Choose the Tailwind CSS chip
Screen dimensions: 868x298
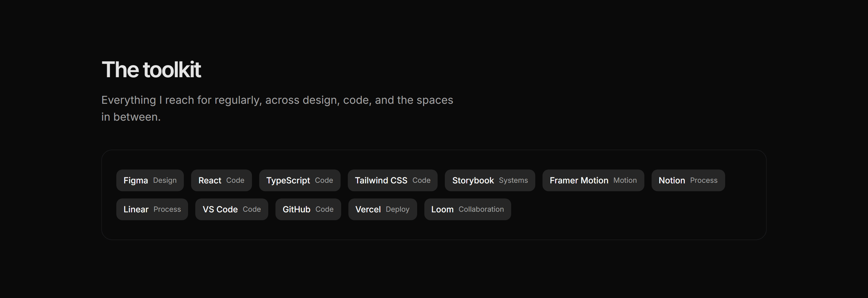click(x=392, y=180)
